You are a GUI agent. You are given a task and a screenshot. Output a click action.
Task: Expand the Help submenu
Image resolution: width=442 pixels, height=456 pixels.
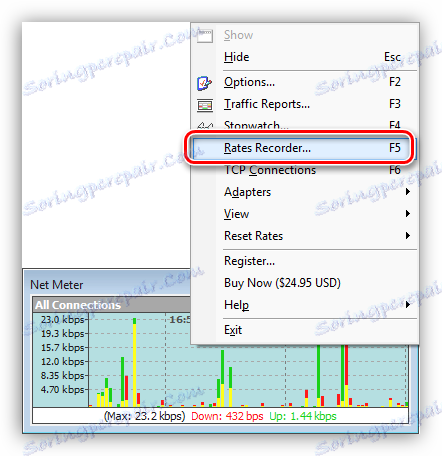[304, 305]
